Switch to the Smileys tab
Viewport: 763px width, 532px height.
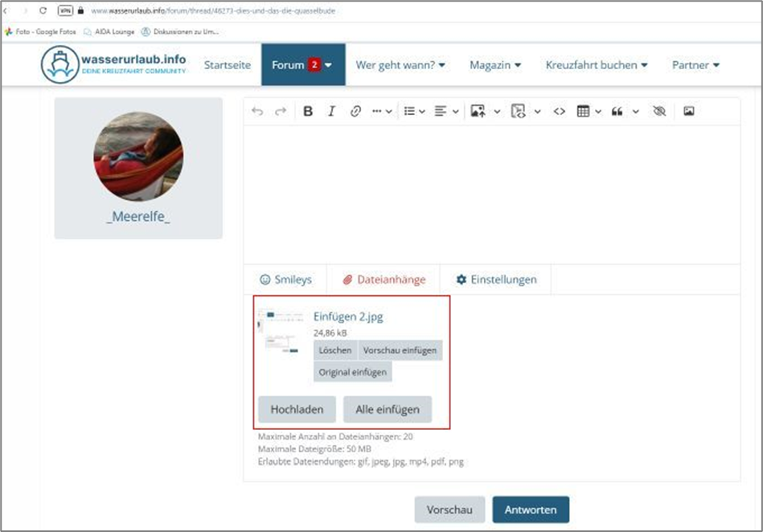[285, 280]
